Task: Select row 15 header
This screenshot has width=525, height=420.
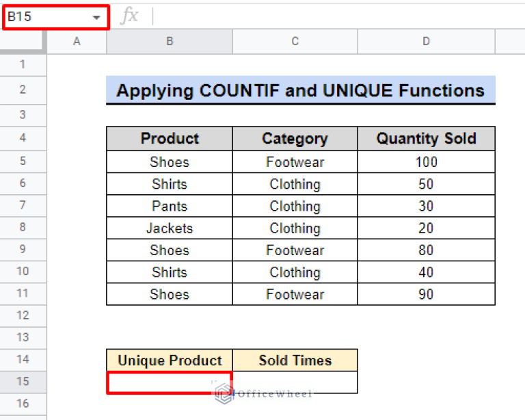Action: (23, 382)
